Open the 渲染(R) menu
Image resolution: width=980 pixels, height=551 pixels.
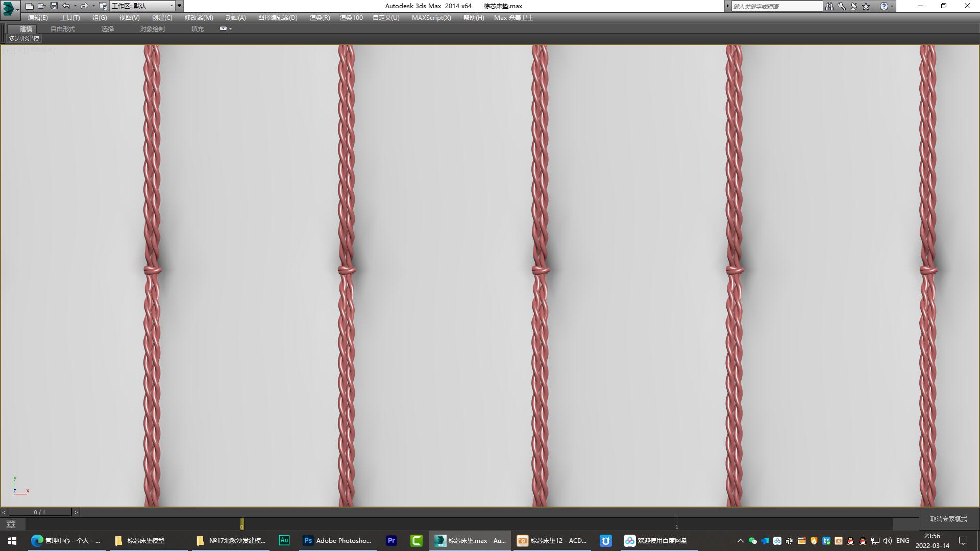[320, 17]
